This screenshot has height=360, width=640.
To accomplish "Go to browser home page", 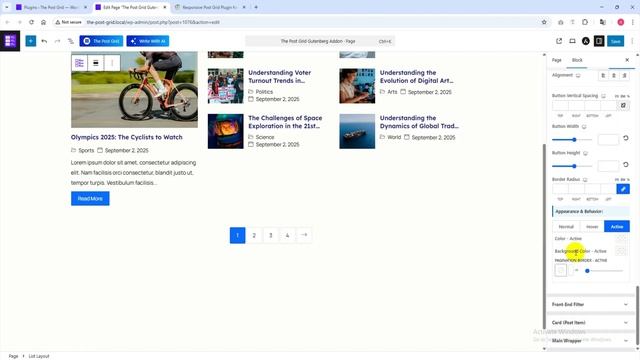I will click(x=43, y=22).
